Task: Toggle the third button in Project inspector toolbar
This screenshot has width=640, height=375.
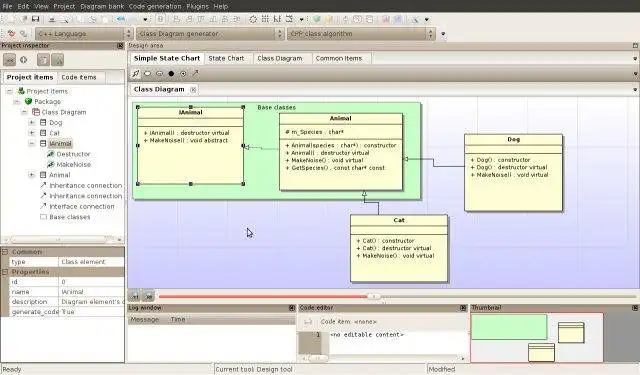Action: coord(43,60)
